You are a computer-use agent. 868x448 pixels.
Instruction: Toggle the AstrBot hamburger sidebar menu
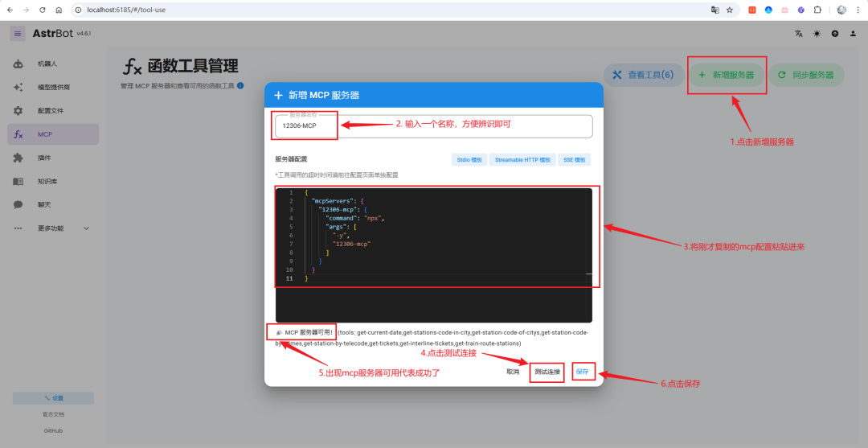click(x=18, y=33)
